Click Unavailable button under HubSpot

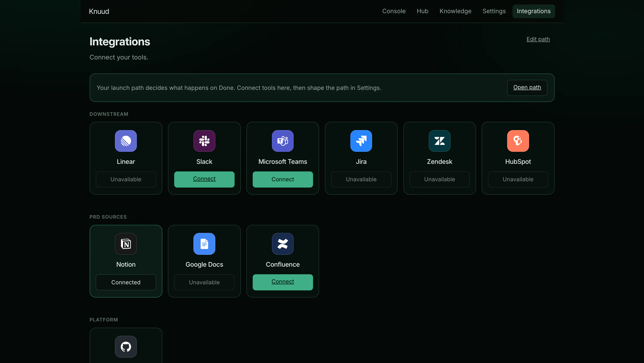pos(518,179)
